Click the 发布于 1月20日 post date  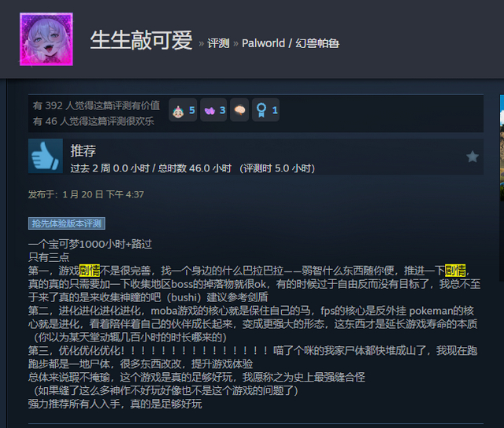86,194
